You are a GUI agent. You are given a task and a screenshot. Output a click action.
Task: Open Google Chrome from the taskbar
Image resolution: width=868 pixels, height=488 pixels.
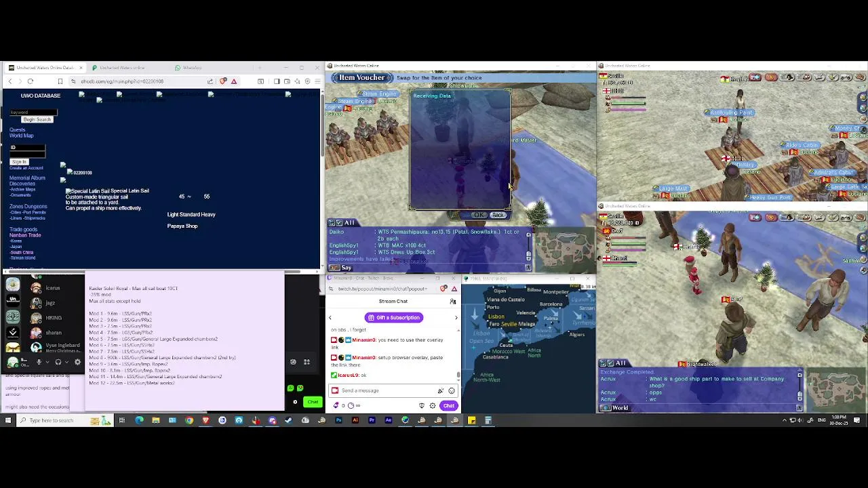click(x=189, y=420)
